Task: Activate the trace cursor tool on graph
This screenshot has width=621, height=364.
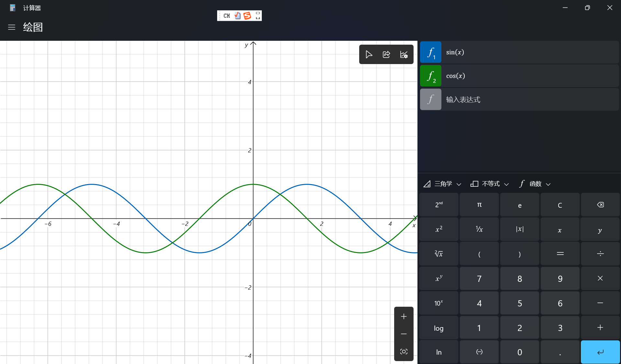Action: point(369,54)
